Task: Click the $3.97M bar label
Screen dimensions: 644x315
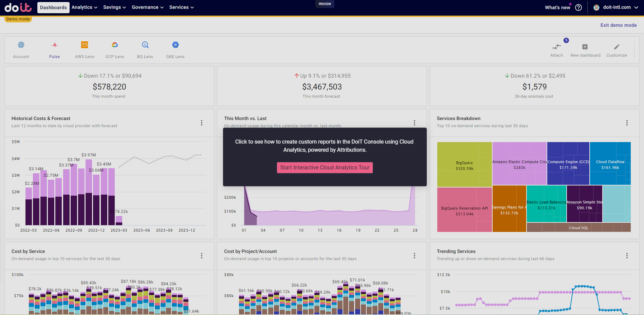Action: [89, 155]
